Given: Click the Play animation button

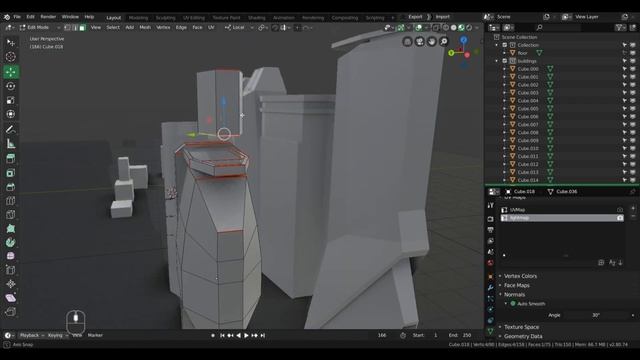Looking at the screenshot, I should tap(246, 336).
